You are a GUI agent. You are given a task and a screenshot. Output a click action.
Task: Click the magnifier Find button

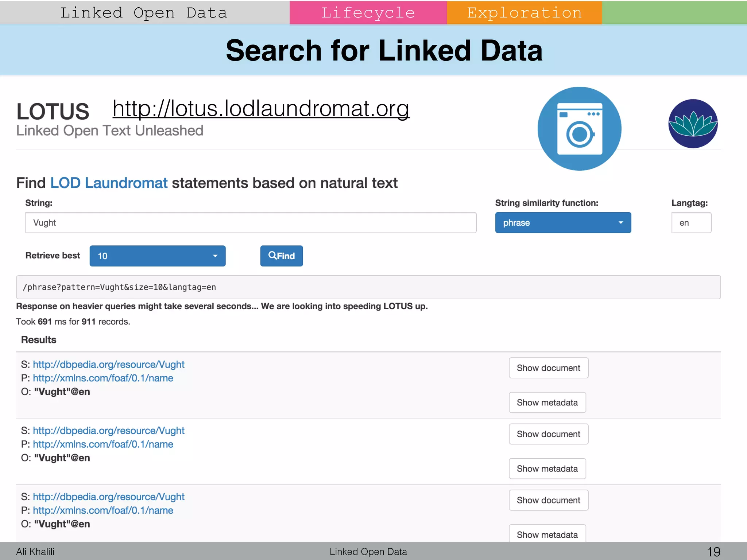(281, 256)
